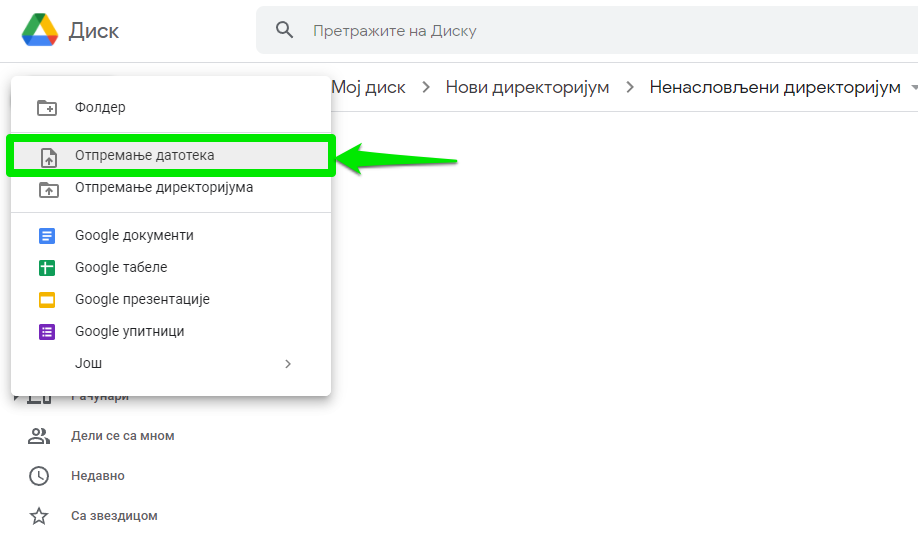Viewport: 918px width, 542px height.
Task: Open Мој диск breadcrumb
Action: tap(368, 87)
